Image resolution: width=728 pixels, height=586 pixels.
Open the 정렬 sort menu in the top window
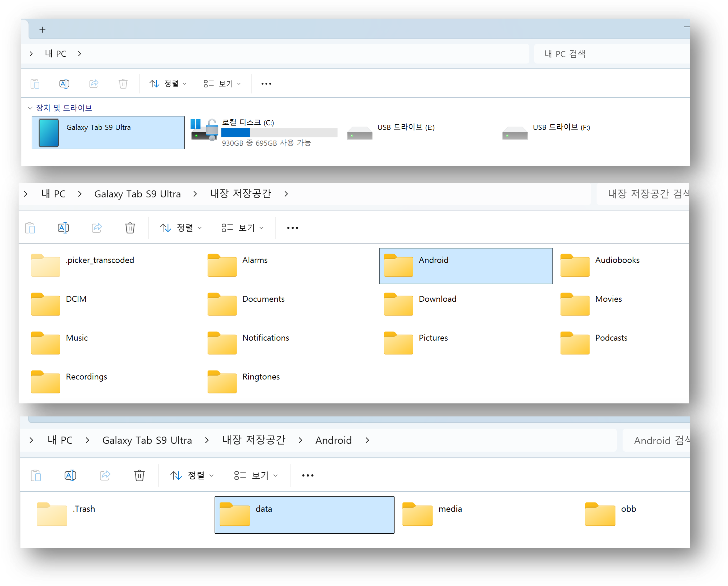pyautogui.click(x=168, y=84)
